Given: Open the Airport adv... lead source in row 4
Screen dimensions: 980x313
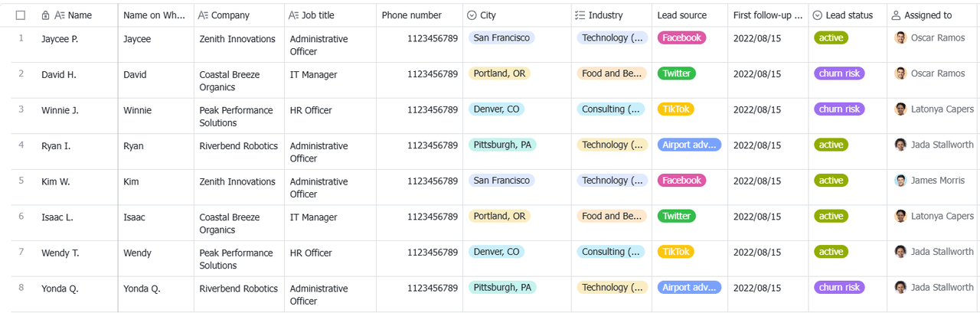Looking at the screenshot, I should pos(689,145).
